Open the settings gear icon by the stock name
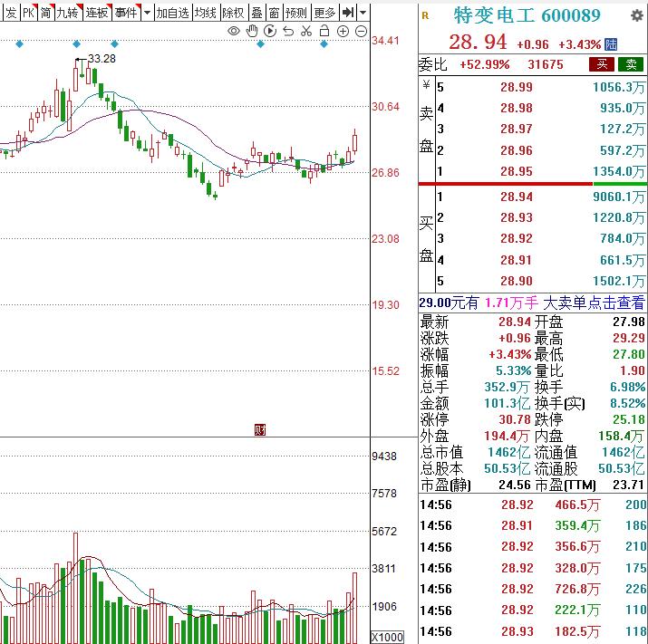648x644 pixels. [x=637, y=15]
